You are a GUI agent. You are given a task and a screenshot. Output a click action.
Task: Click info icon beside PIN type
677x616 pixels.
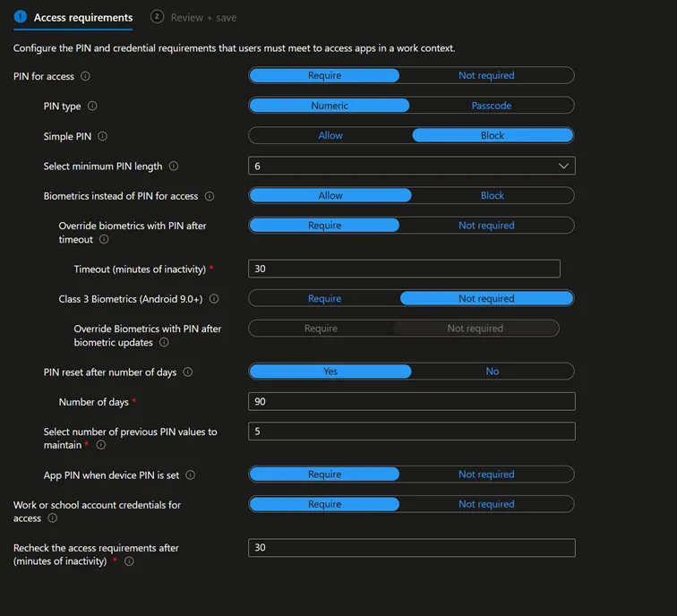coord(92,107)
